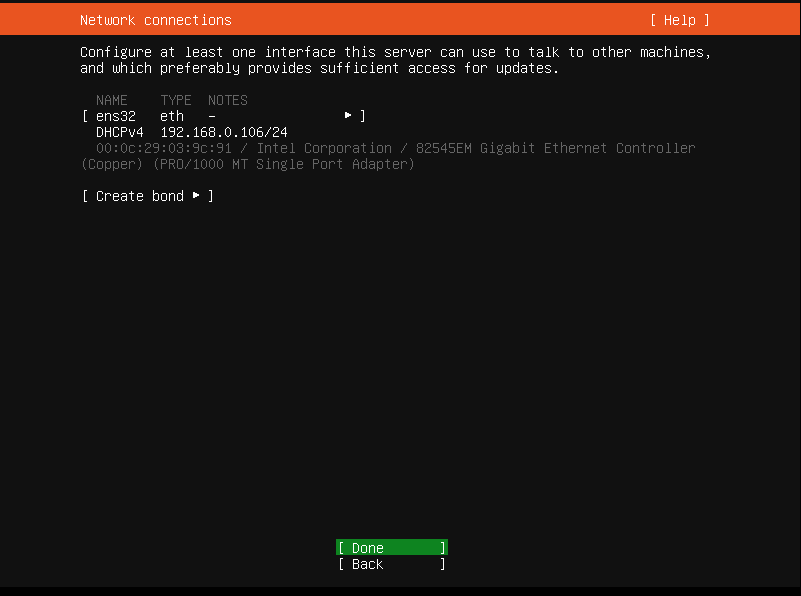
Task: Expand the Create bond arrow
Action: 196,195
